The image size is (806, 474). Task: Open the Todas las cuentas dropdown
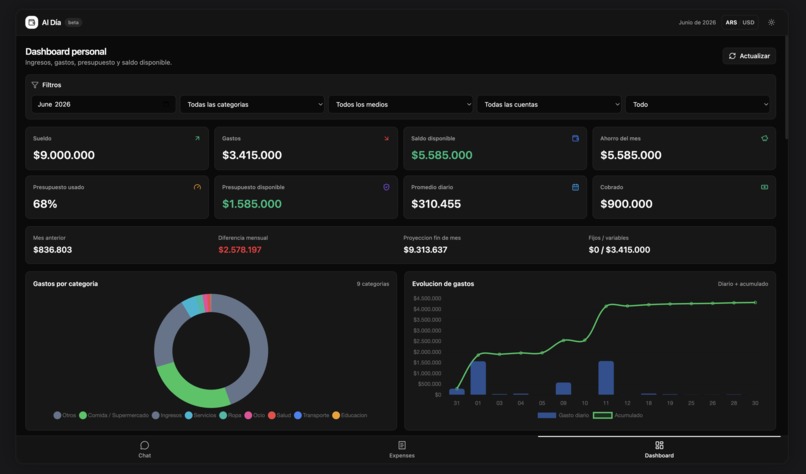(x=549, y=104)
